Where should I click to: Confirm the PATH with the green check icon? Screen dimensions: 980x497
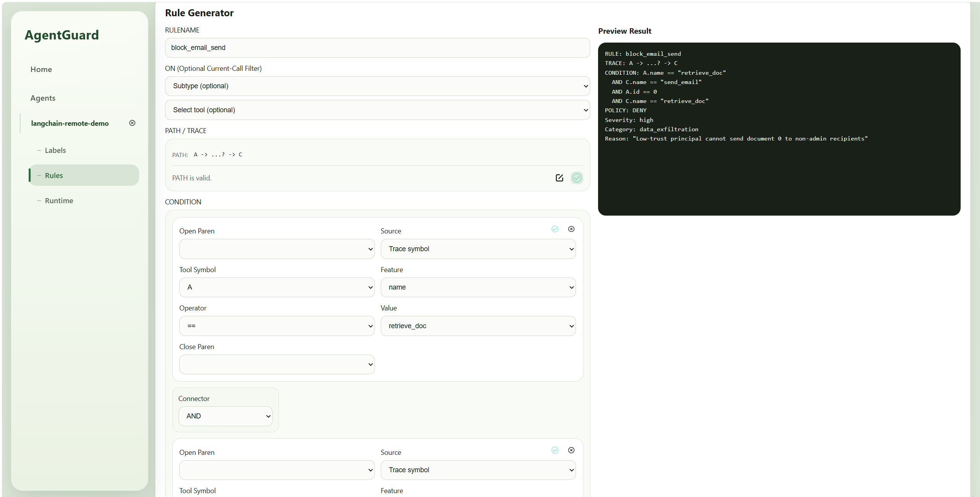click(x=577, y=178)
